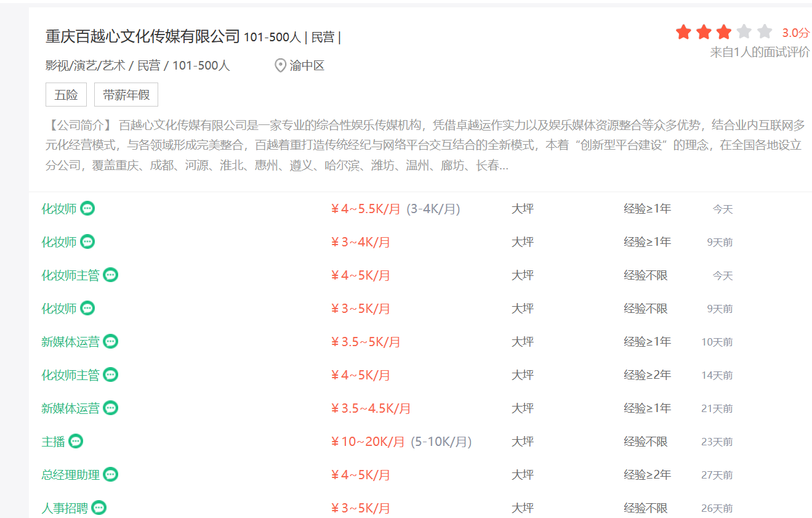The height and width of the screenshot is (518, 812).
Task: Click chat icon for 化妆师主管 posted 14天前
Action: 110,375
